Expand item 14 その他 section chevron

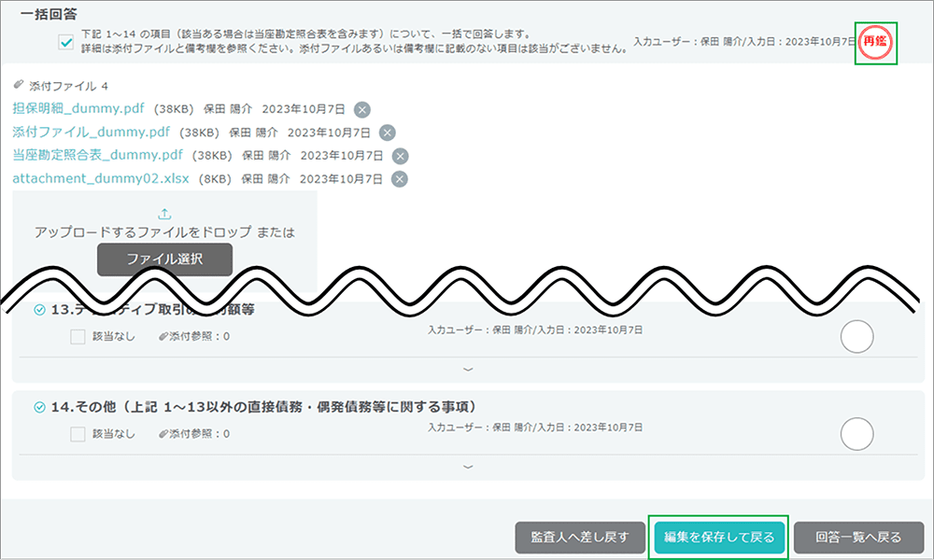(468, 466)
